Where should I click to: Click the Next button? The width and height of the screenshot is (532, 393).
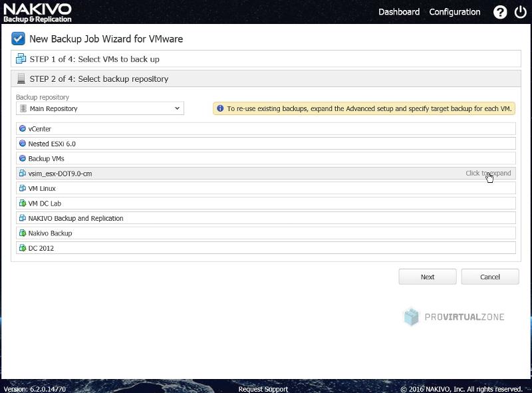coord(428,277)
